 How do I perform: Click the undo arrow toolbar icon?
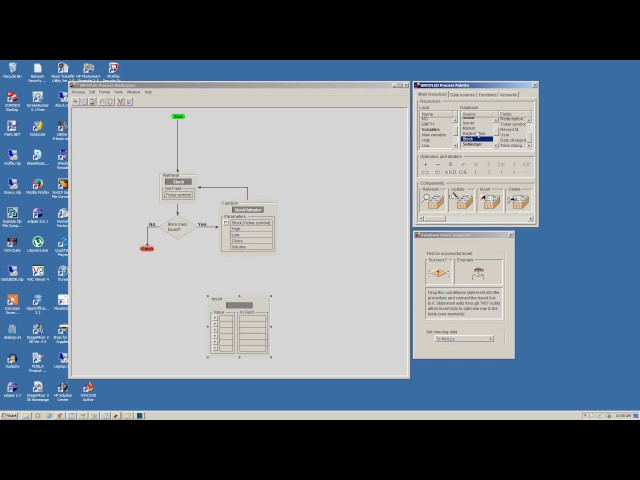[102, 101]
